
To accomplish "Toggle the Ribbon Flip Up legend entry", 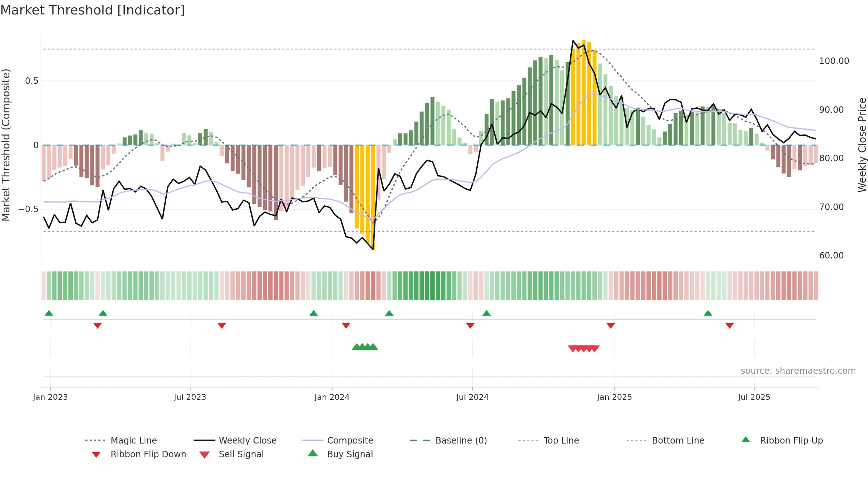I will [x=782, y=440].
